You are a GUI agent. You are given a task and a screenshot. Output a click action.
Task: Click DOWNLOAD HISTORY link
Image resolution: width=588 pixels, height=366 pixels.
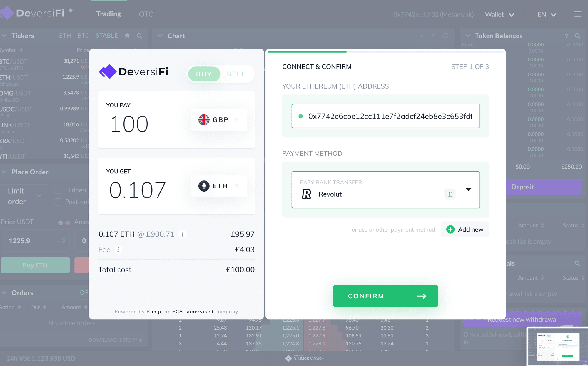click(x=116, y=340)
